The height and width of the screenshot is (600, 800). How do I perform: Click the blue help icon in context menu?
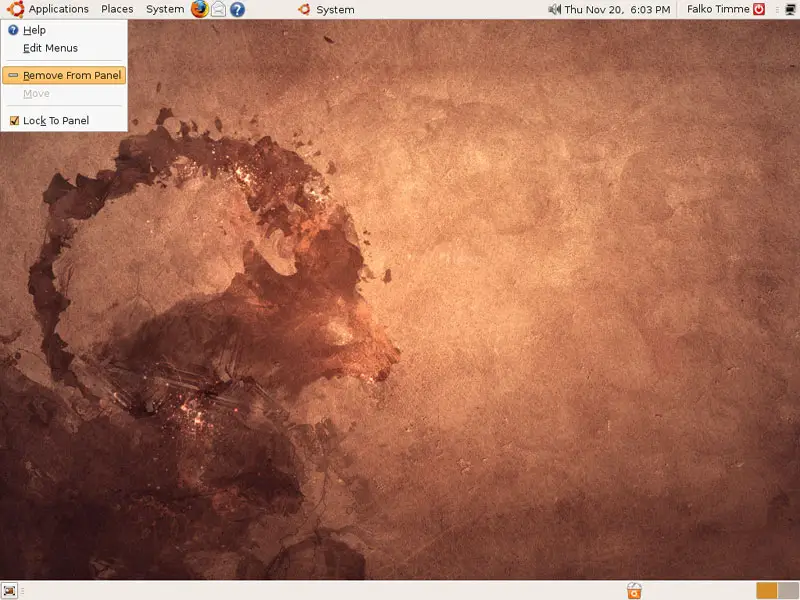click(13, 30)
